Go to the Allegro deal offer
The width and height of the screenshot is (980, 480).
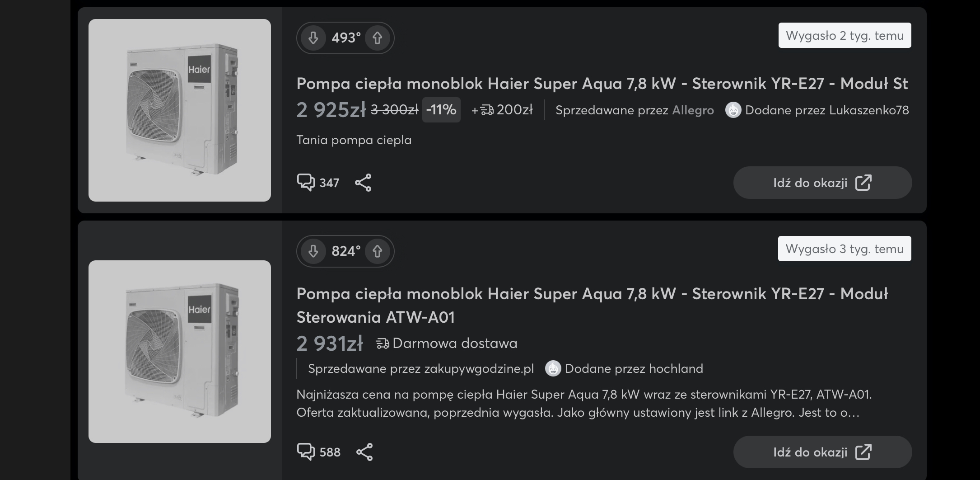(x=822, y=183)
